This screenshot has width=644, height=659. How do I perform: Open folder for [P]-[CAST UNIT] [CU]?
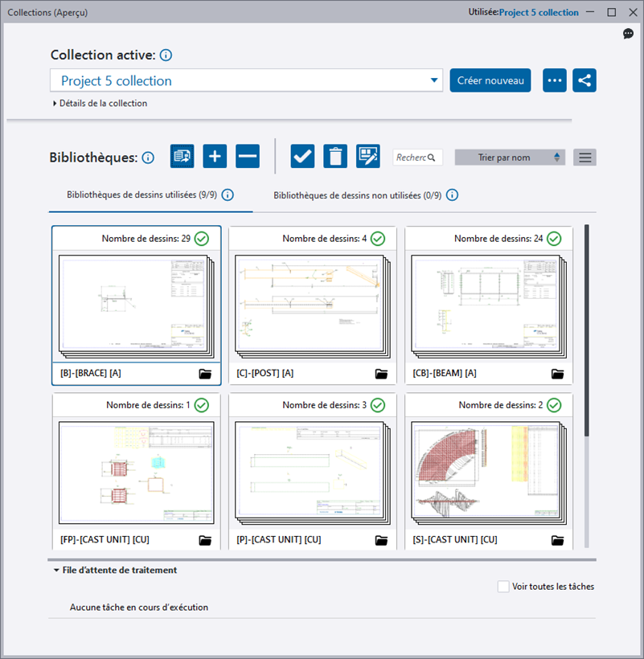point(381,540)
